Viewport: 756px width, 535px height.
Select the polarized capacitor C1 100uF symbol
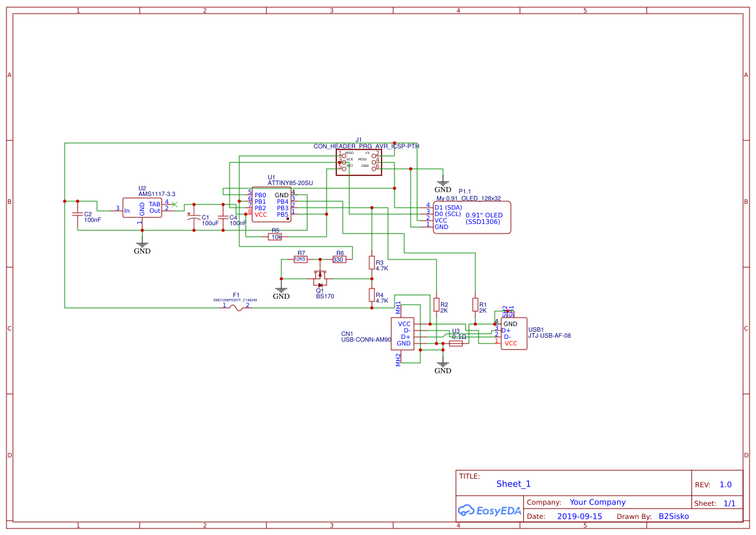tap(194, 217)
